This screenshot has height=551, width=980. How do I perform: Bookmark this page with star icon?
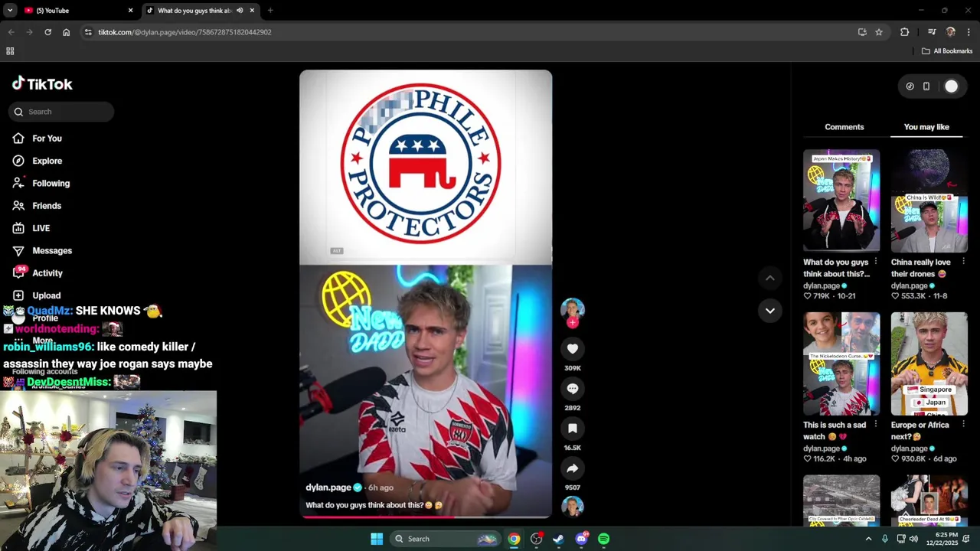coord(879,32)
